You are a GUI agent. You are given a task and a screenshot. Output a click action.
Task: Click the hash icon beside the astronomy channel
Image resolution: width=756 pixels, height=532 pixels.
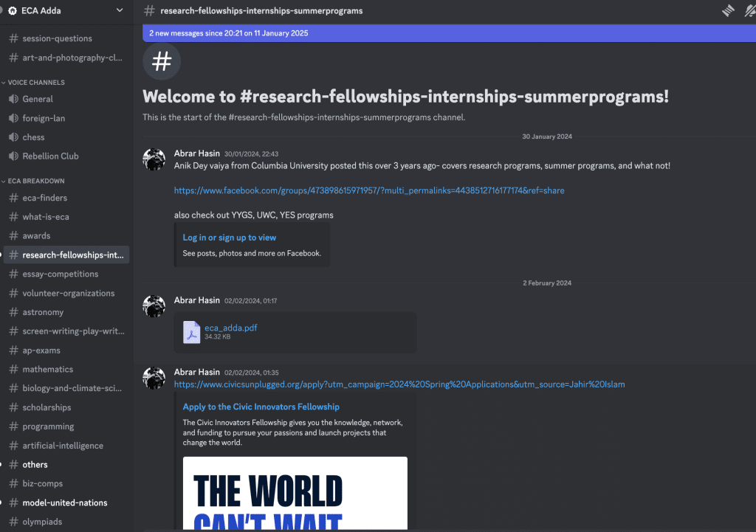click(x=13, y=312)
